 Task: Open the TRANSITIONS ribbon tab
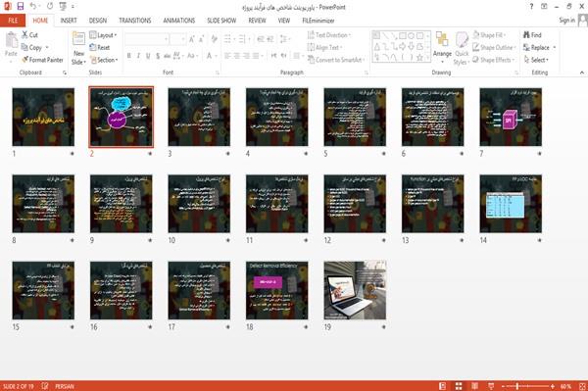pyautogui.click(x=135, y=21)
